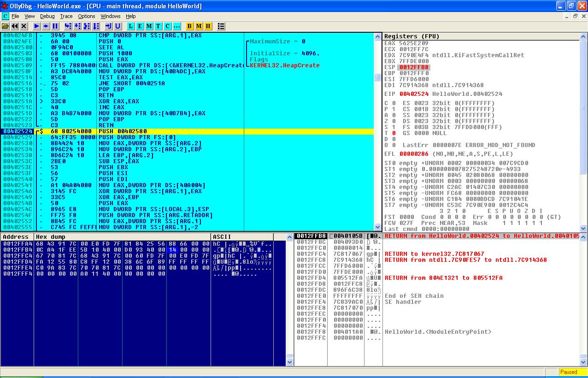Screen dimensions: 588x378
Task: Select the JNE SHORT 0040251A row
Action: point(188,83)
